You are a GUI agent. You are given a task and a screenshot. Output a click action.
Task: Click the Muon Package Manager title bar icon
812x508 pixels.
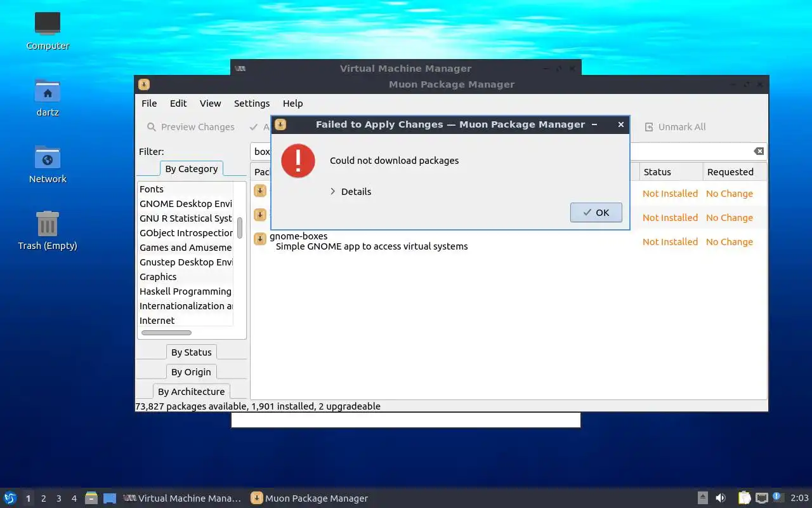pyautogui.click(x=144, y=84)
